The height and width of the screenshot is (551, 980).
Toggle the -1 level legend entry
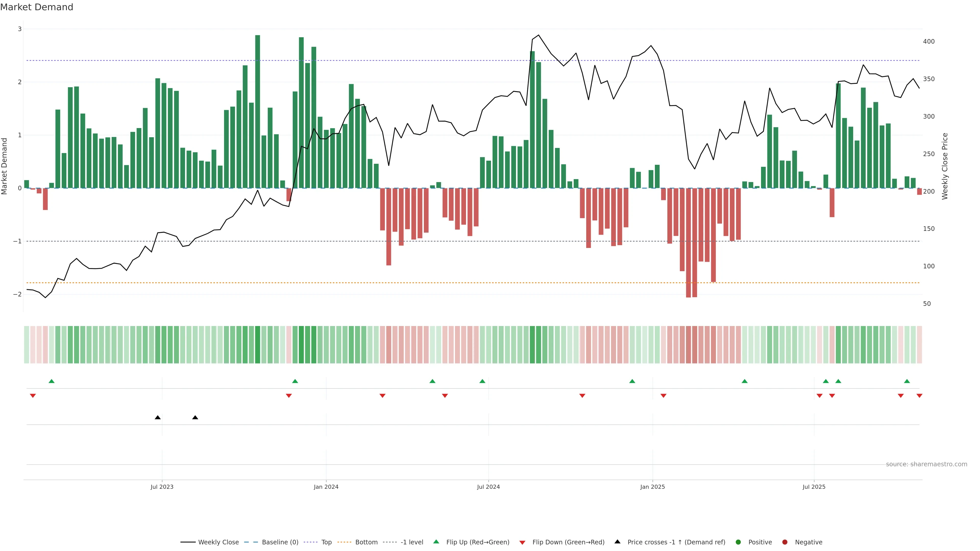click(412, 542)
